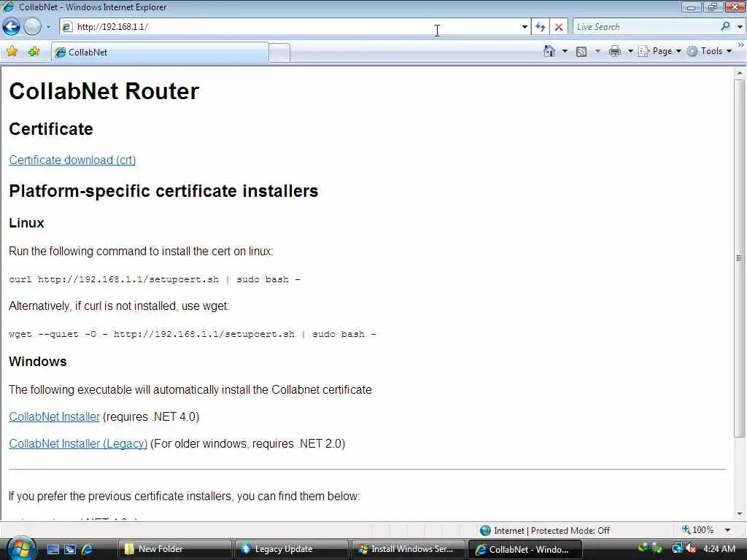Viewport: 747px width, 560px height.
Task: Click the 100% zoom level button
Action: (x=698, y=530)
